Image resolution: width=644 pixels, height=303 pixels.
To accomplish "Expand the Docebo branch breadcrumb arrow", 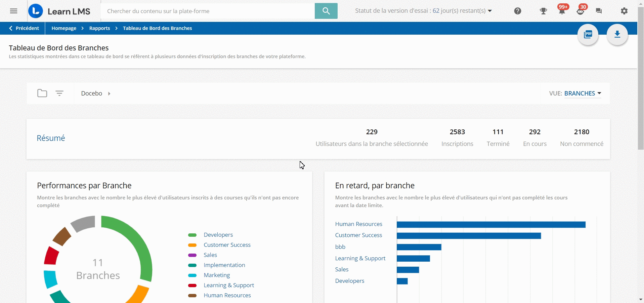I will 109,93.
